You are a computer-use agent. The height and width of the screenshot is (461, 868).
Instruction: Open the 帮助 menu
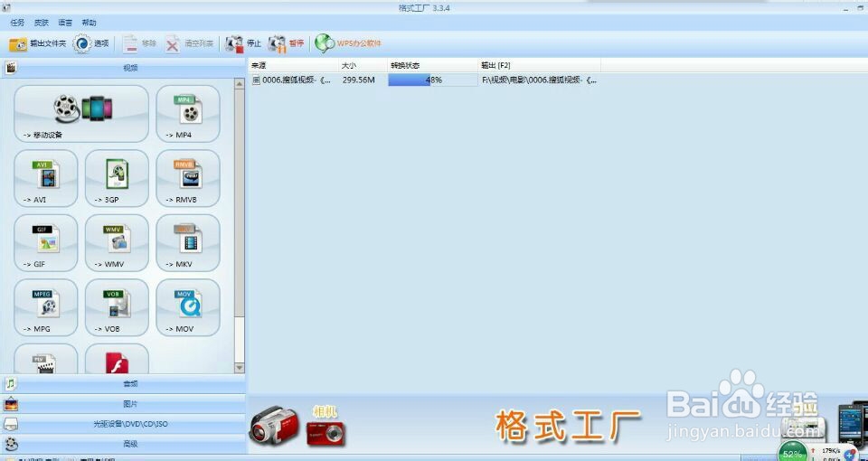[x=89, y=23]
